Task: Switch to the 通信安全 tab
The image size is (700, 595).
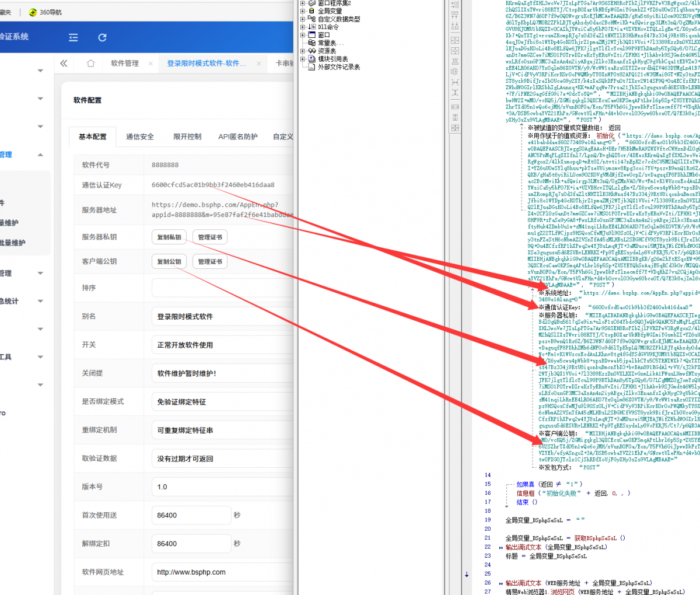Action: [140, 136]
